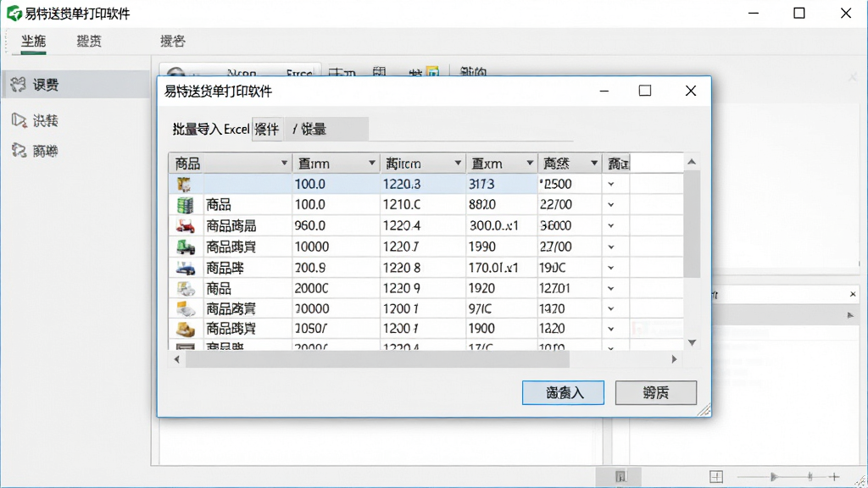Click the cell with value 3050/
The height and width of the screenshot is (488, 868).
336,329
